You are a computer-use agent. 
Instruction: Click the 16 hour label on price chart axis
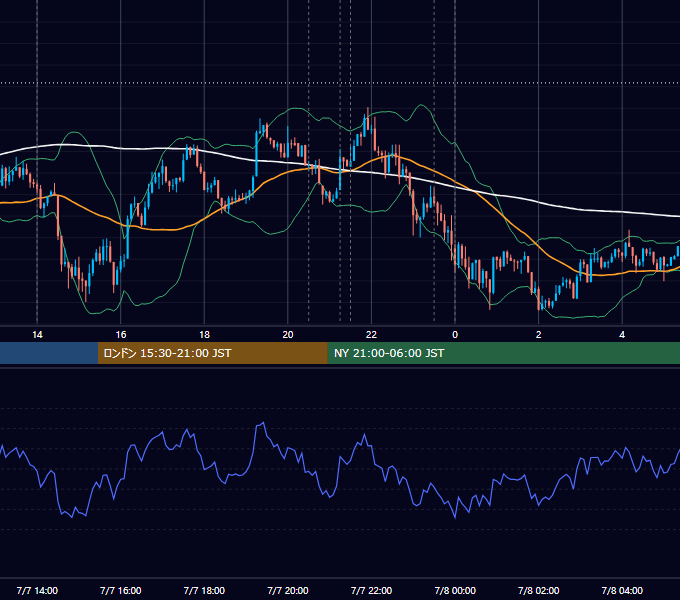tap(121, 335)
